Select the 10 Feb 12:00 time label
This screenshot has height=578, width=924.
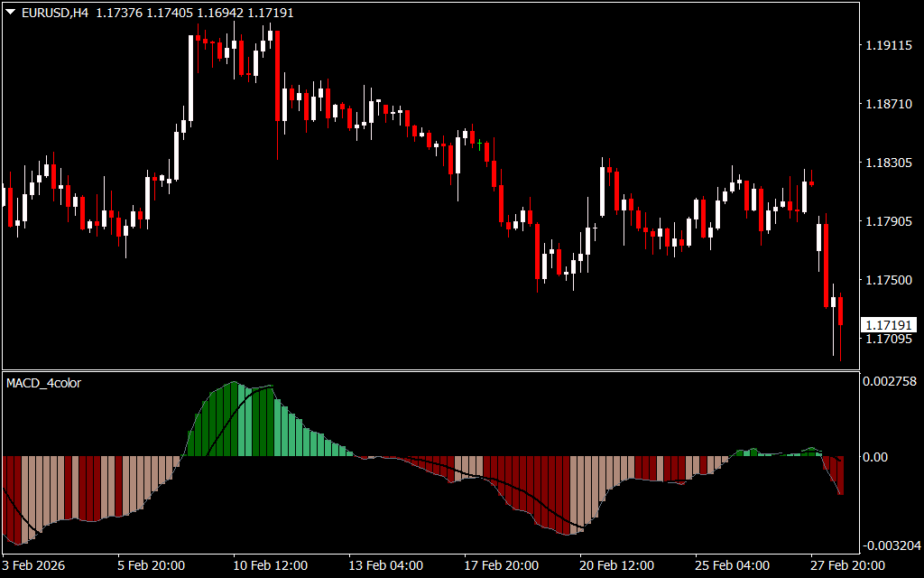pos(270,565)
